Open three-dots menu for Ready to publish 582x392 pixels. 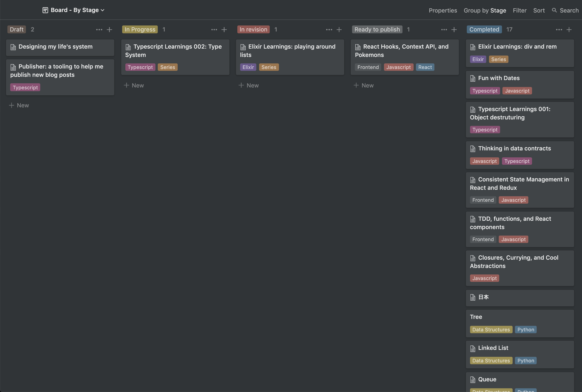pyautogui.click(x=444, y=29)
